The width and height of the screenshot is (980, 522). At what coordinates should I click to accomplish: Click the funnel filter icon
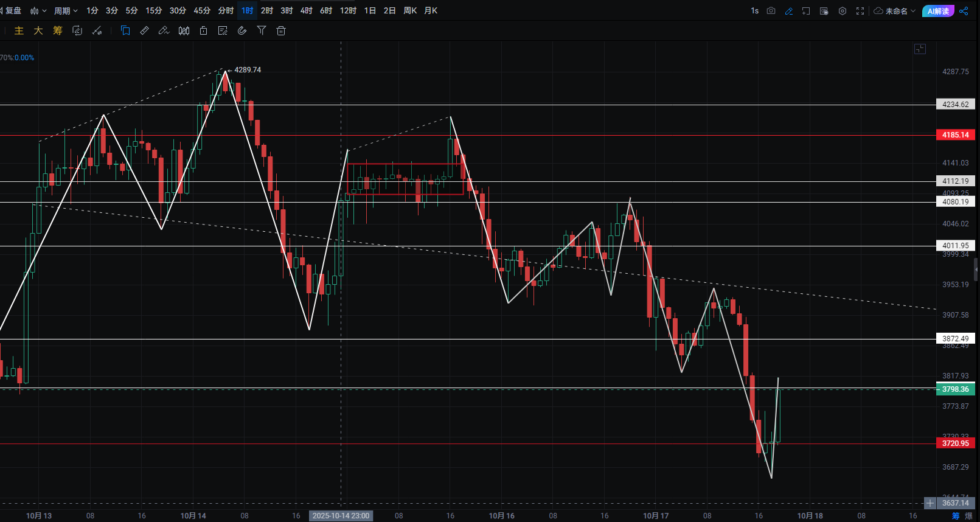[x=262, y=30]
